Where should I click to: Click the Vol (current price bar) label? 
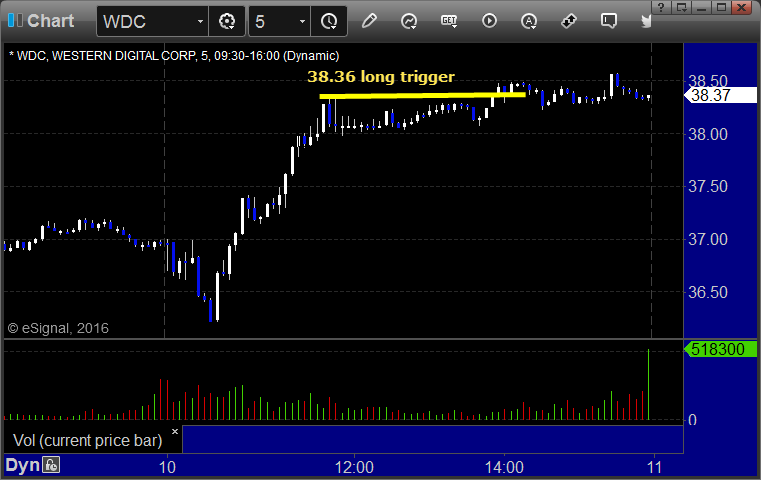click(87, 440)
